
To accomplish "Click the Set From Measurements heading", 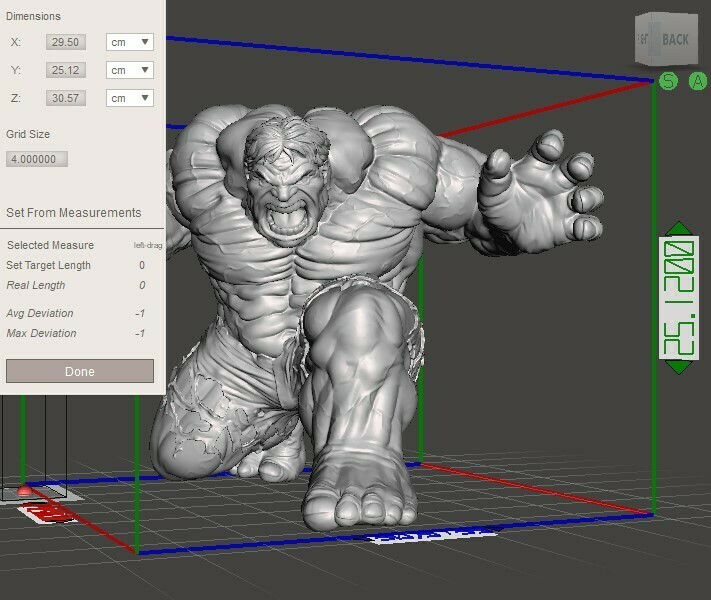I will click(73, 213).
